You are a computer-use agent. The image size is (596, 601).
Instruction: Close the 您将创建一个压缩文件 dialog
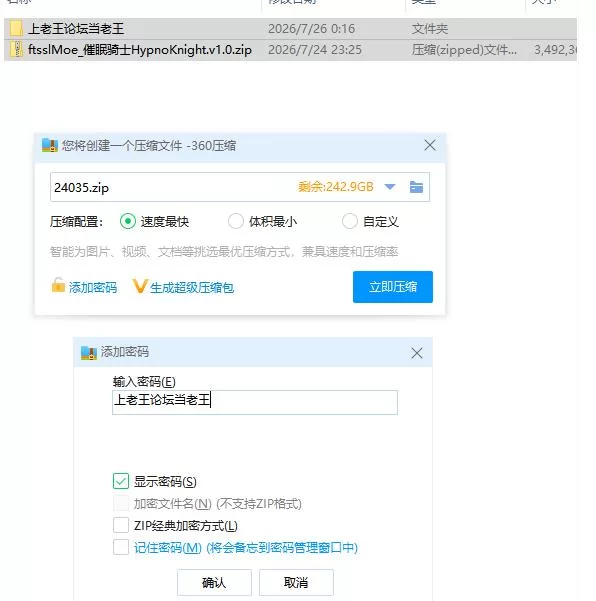430,145
